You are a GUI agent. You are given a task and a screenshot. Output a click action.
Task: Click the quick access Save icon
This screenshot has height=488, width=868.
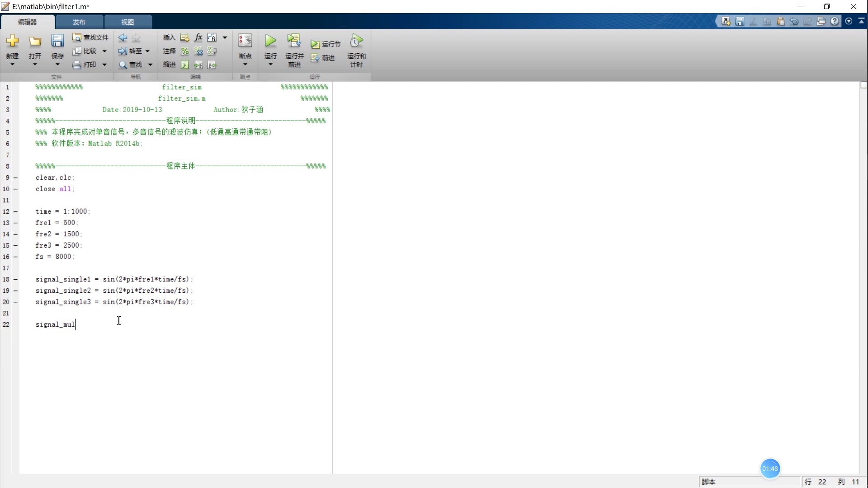pyautogui.click(x=740, y=21)
